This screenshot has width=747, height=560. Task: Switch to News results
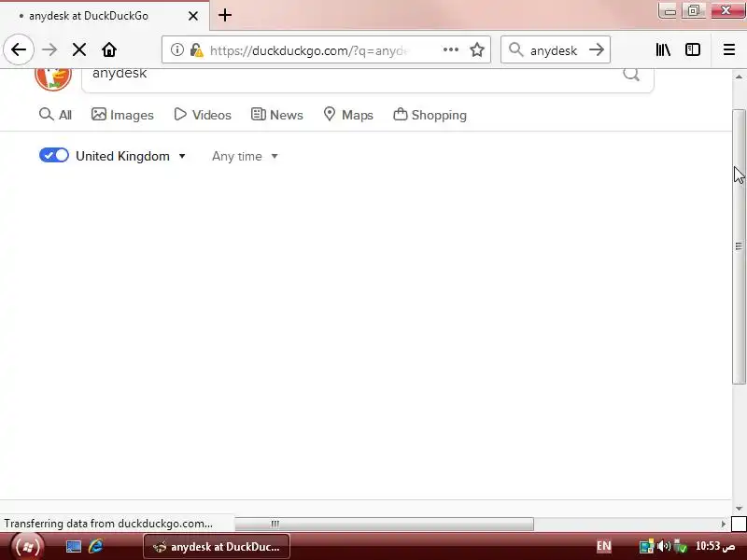pyautogui.click(x=276, y=115)
